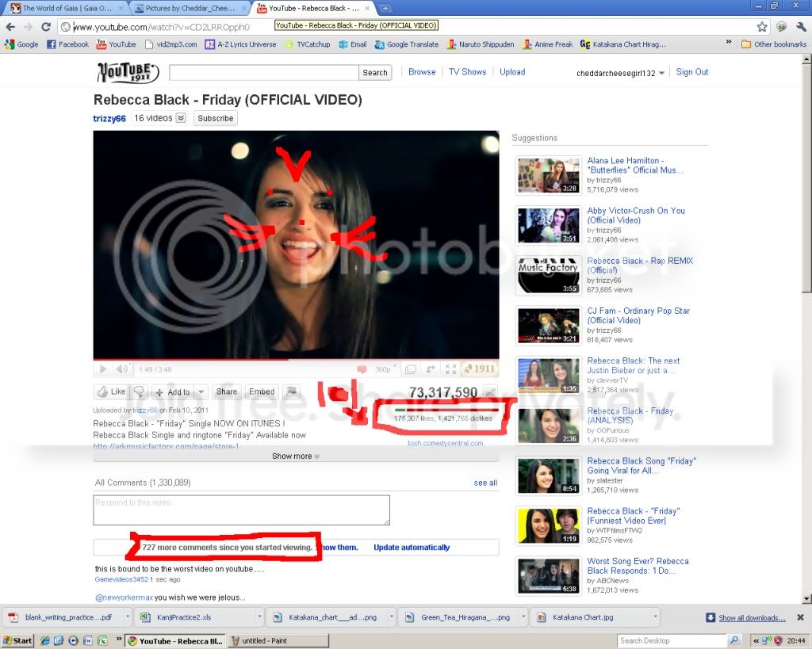This screenshot has height=649, width=812.
Task: Open Alana Lee Hamilton Butterflies thumbnail
Action: 548,176
